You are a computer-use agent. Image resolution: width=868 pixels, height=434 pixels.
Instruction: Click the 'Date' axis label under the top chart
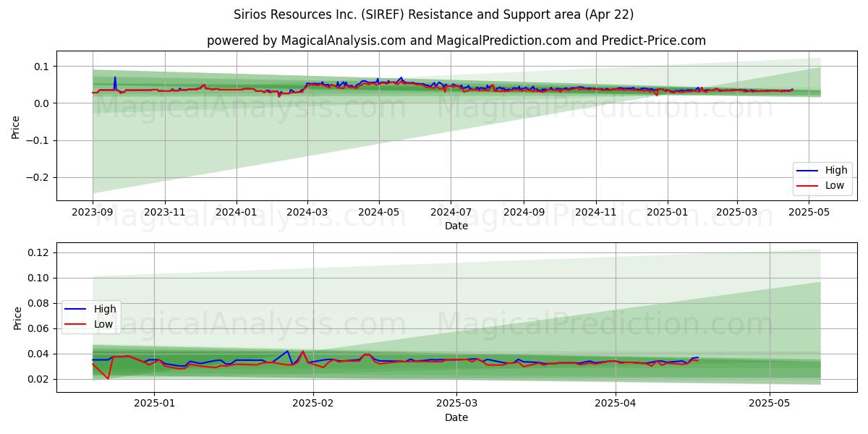[x=456, y=226]
